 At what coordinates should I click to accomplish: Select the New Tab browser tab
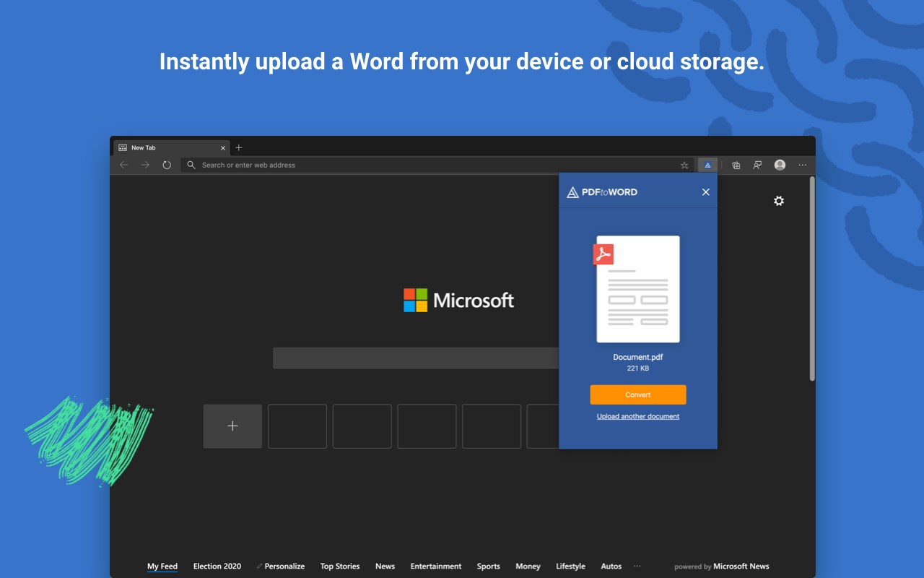[x=173, y=147]
